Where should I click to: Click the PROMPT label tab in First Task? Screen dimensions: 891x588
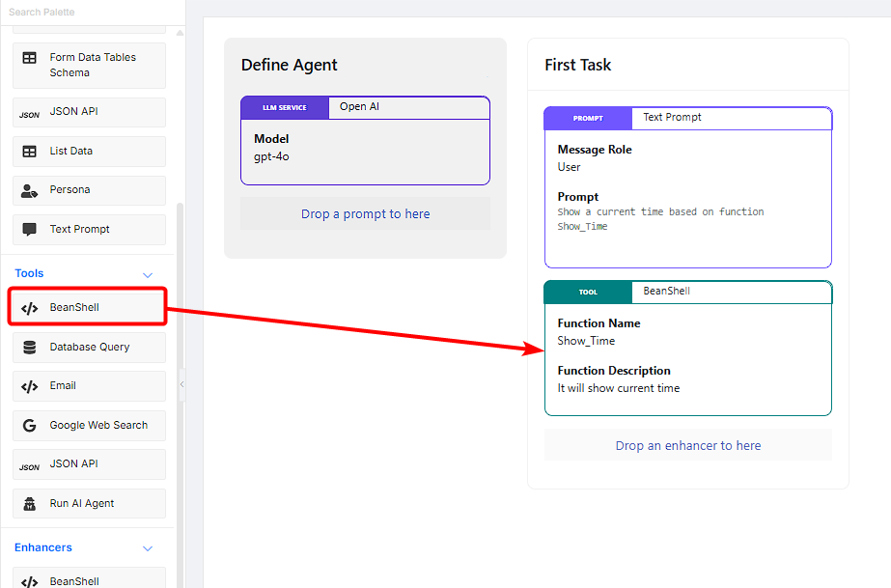coord(588,118)
